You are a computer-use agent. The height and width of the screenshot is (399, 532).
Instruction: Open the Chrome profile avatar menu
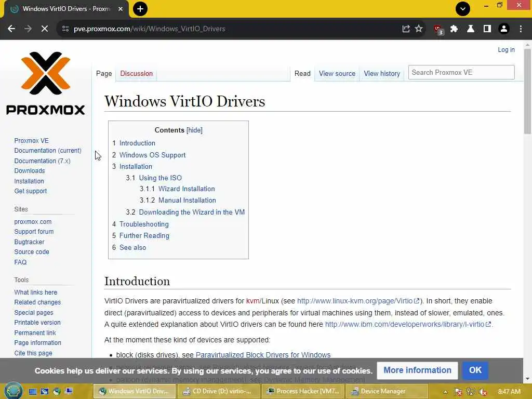click(504, 29)
